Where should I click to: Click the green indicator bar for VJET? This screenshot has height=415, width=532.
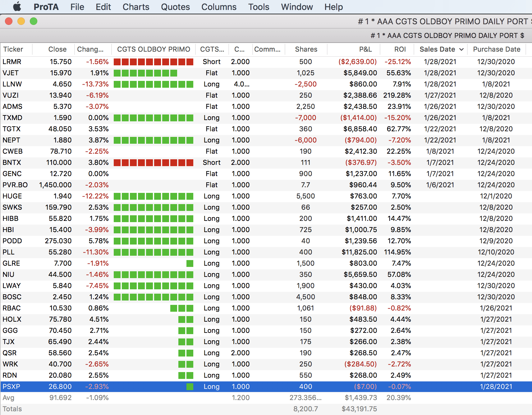[x=145, y=73]
